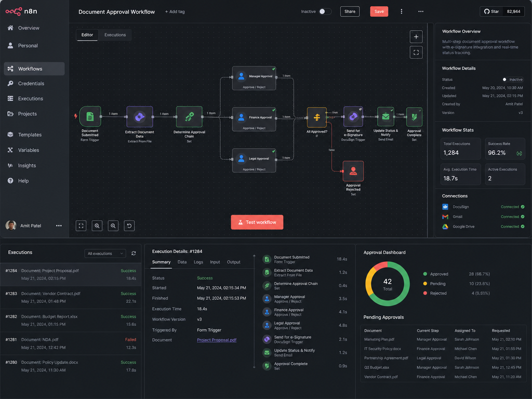Open the All executions dropdown
This screenshot has width=532, height=399.
coord(105,254)
